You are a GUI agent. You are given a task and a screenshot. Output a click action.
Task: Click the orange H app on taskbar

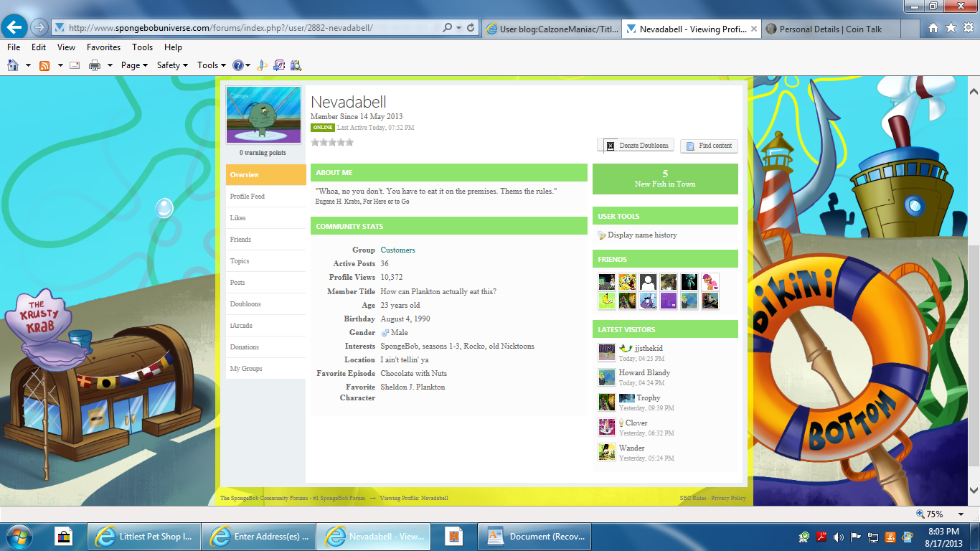[453, 536]
